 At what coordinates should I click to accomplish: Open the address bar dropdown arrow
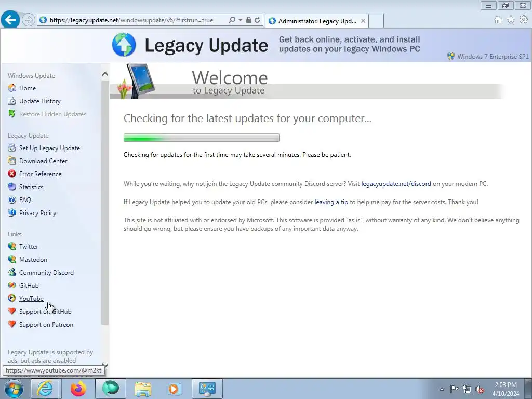tap(240, 20)
